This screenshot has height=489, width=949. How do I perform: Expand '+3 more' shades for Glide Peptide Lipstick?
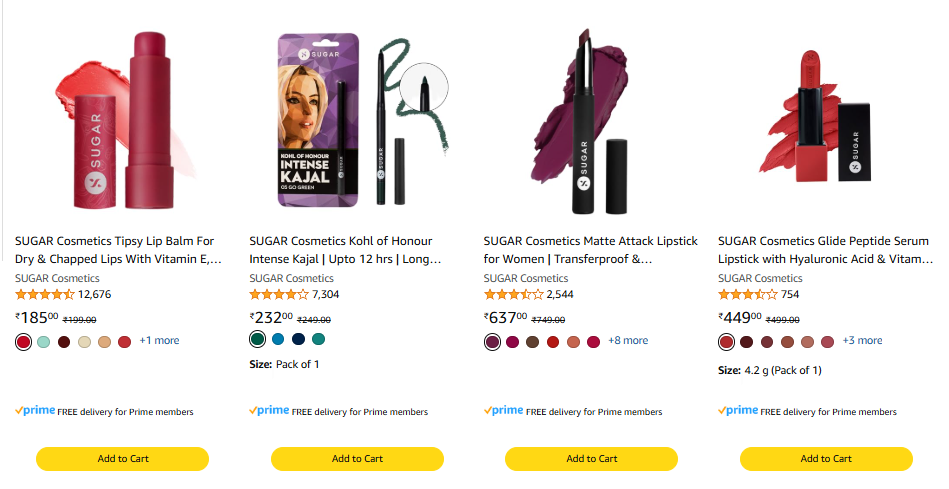862,341
